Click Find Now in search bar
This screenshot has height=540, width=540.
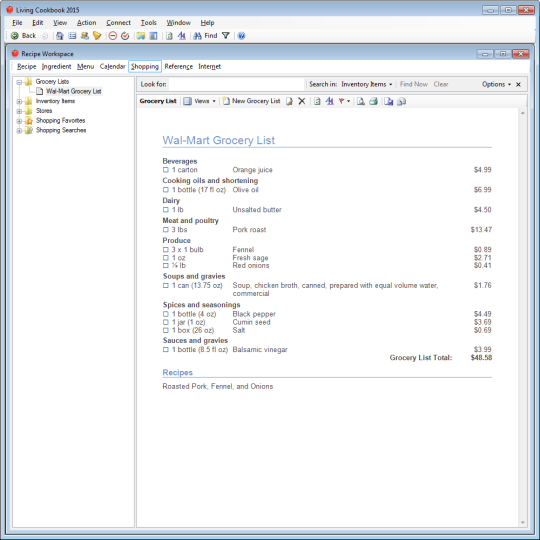(414, 84)
